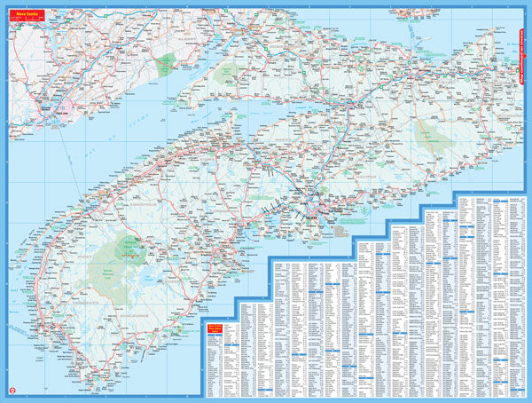The image size is (532, 403).
Task: Click the DIGBY county label
Action: click(85, 257)
